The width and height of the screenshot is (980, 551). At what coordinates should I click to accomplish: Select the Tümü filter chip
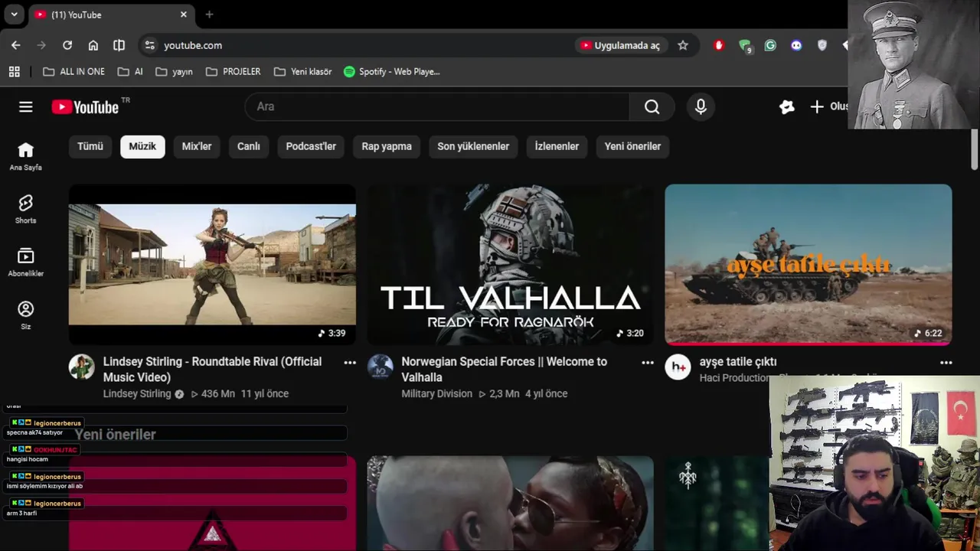tap(90, 146)
